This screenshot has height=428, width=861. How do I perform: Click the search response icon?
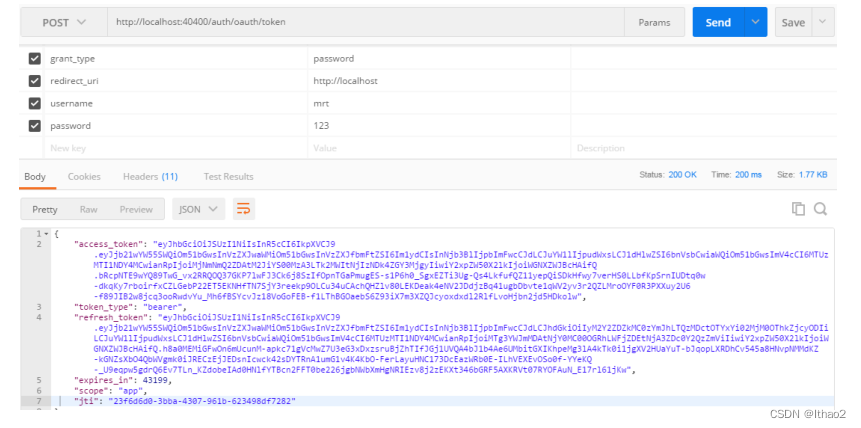pos(820,209)
